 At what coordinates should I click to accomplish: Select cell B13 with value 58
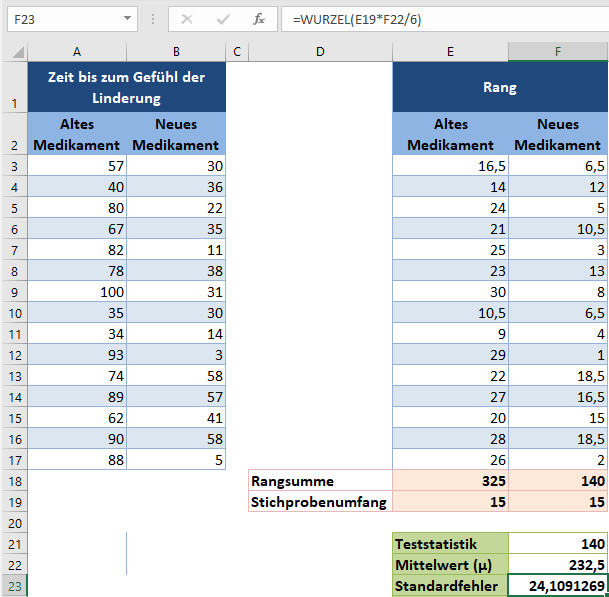[176, 376]
